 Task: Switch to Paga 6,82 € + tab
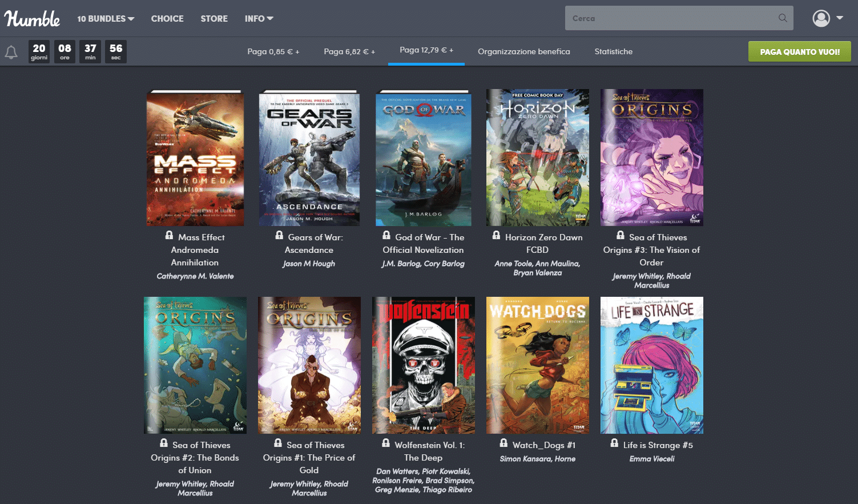point(349,51)
